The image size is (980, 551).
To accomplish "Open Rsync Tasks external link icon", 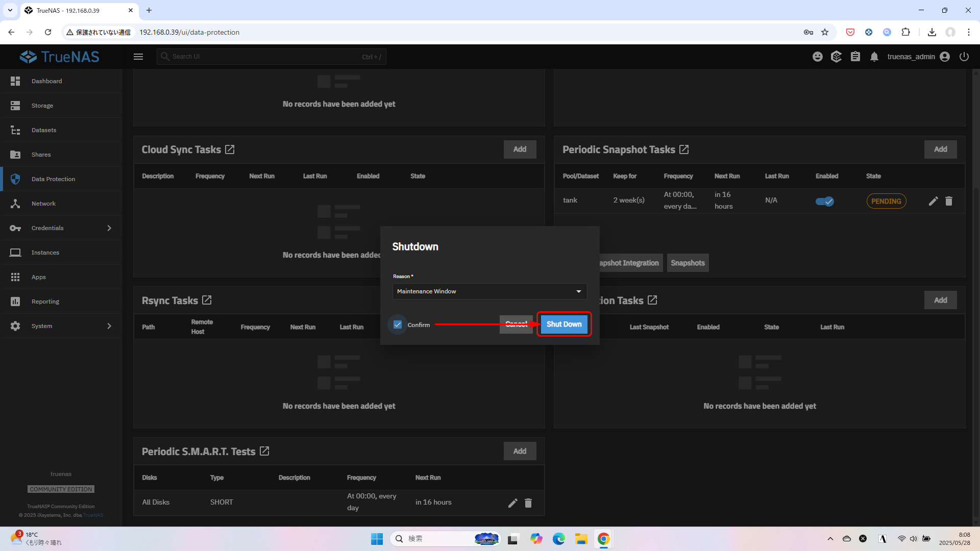I will (207, 300).
